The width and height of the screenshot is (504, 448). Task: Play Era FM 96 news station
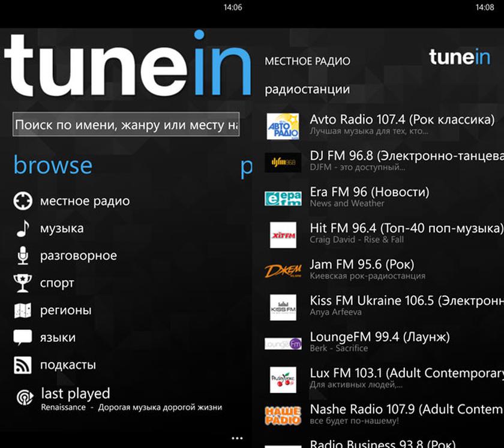[x=369, y=193]
